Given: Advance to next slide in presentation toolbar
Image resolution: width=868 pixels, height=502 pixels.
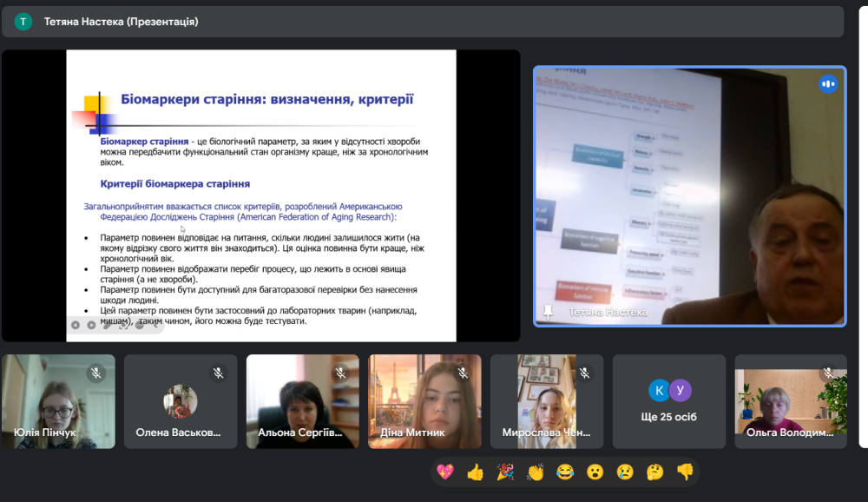Looking at the screenshot, I should click(91, 325).
